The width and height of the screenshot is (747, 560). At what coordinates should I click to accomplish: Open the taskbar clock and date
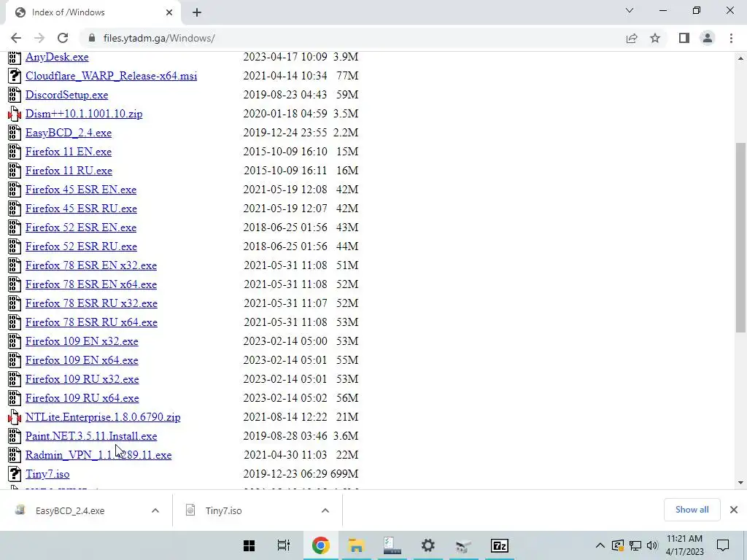(684, 545)
